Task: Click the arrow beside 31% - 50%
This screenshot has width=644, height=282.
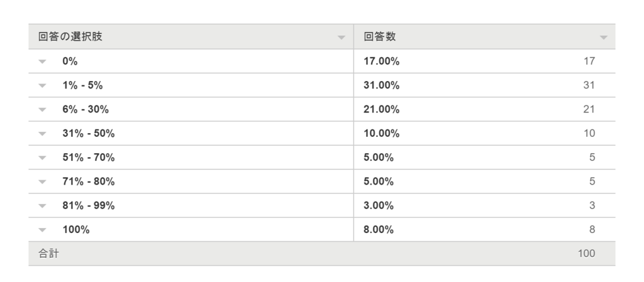Action: click(42, 134)
